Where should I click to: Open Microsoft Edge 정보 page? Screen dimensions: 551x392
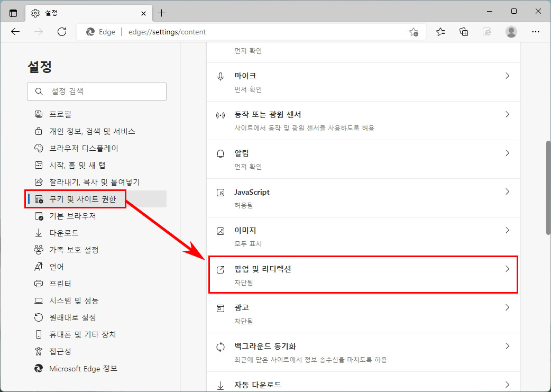[x=96, y=368]
